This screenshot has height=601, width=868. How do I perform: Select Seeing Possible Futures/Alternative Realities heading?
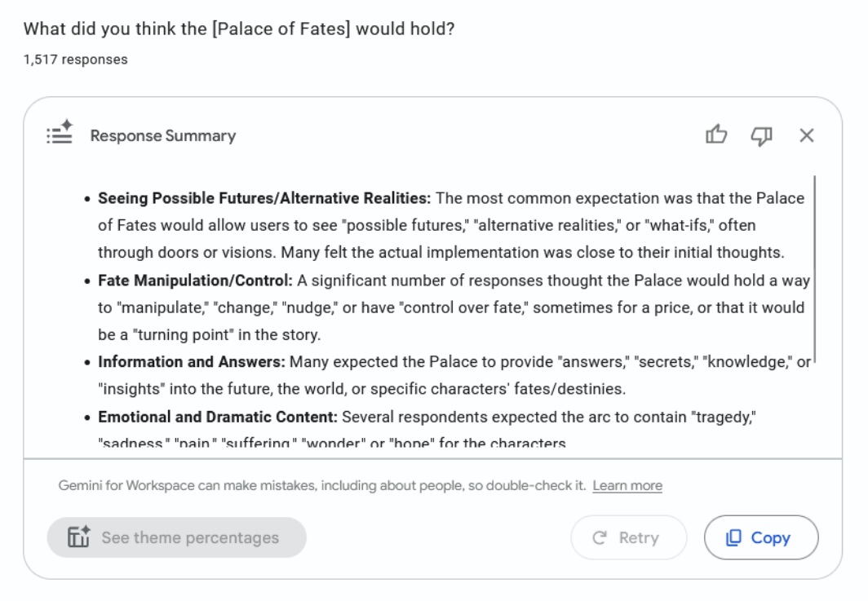point(263,198)
